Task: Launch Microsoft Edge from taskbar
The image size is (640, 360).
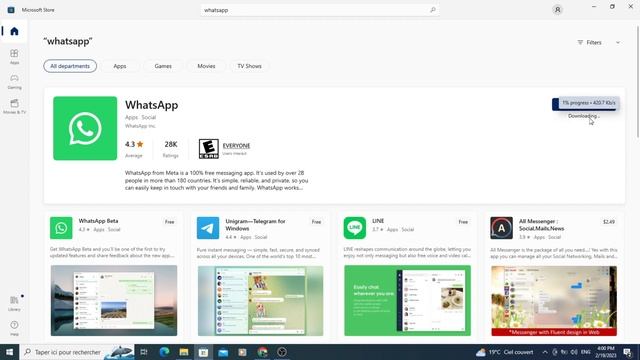Action: [x=164, y=352]
